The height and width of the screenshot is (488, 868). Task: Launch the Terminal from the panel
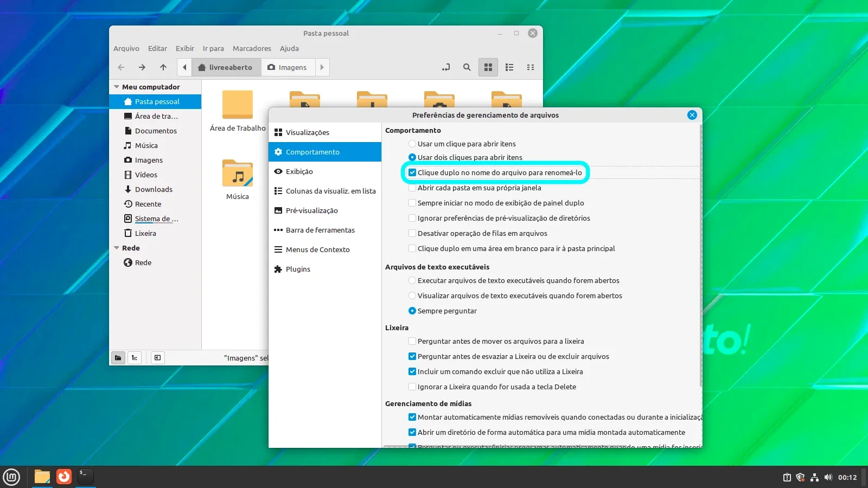pyautogui.click(x=86, y=477)
